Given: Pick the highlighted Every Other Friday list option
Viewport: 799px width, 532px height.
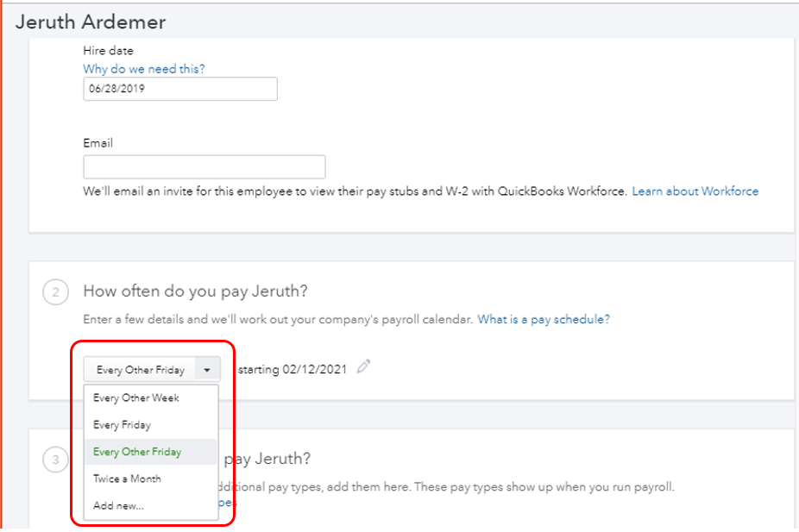Looking at the screenshot, I should [137, 452].
